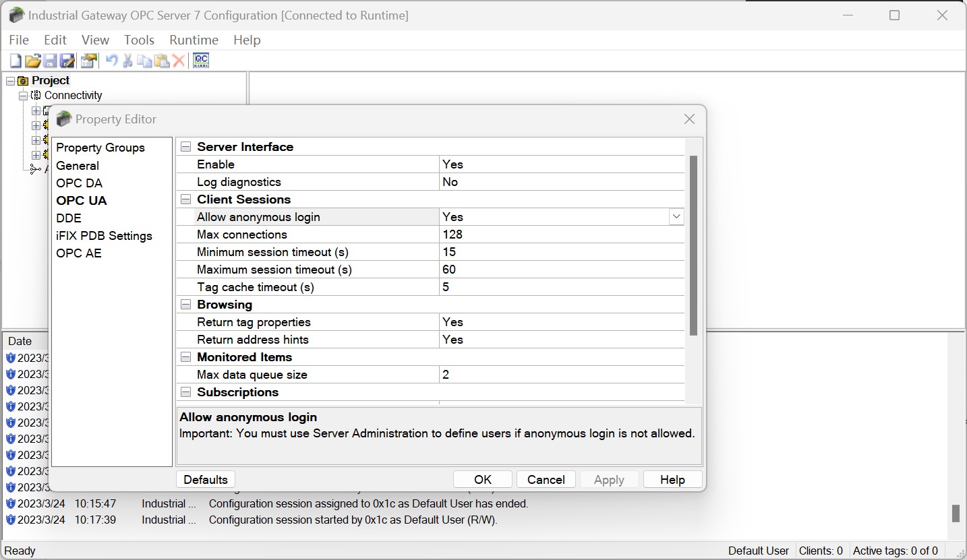Click 'Default User' in the status bar
Viewport: 967px width, 560px height.
(759, 551)
